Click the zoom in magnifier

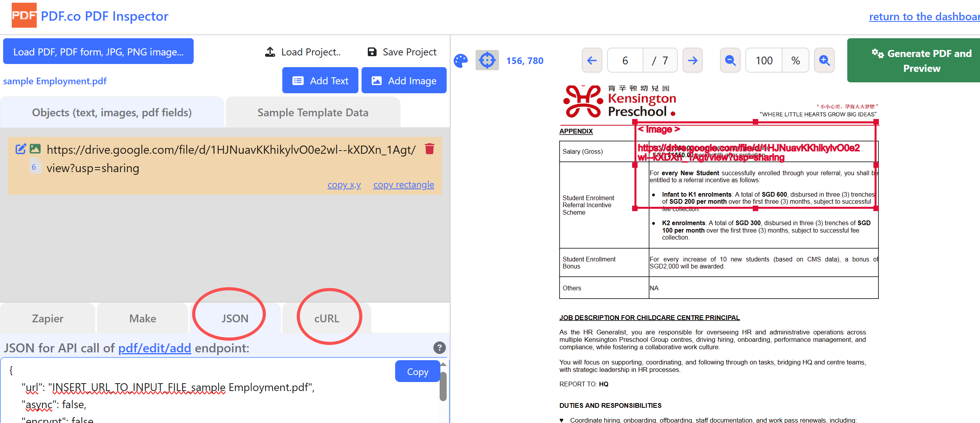[x=824, y=60]
